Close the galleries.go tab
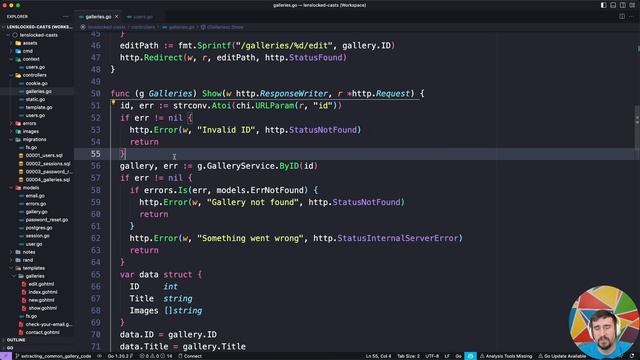 116,17
